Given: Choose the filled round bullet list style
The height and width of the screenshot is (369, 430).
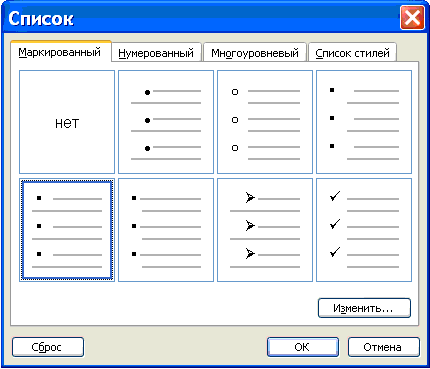Looking at the screenshot, I should tap(166, 122).
